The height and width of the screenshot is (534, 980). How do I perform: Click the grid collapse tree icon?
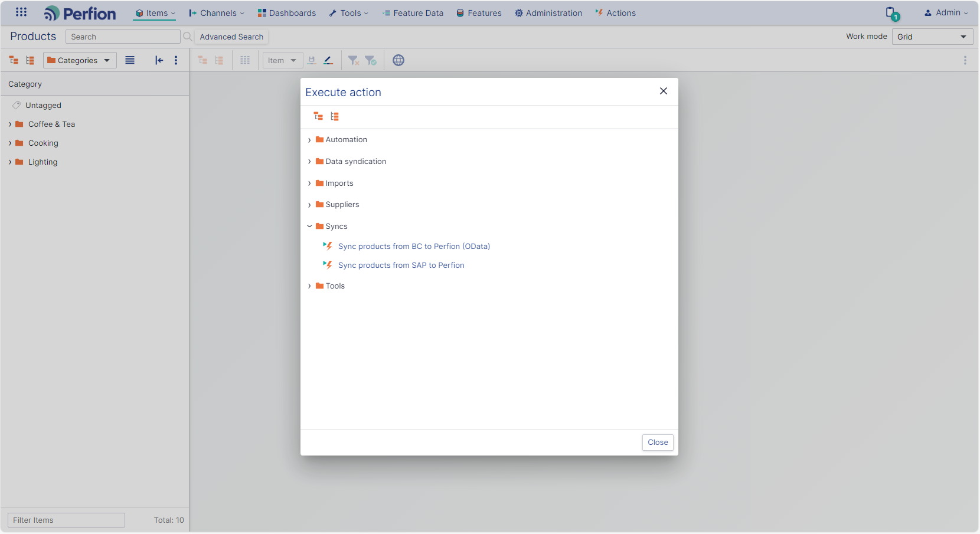pos(219,60)
